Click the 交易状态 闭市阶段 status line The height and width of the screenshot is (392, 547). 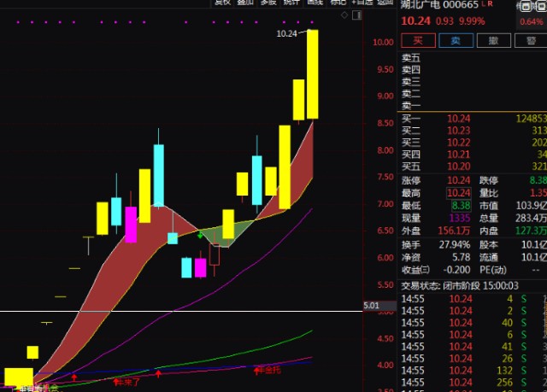point(460,286)
